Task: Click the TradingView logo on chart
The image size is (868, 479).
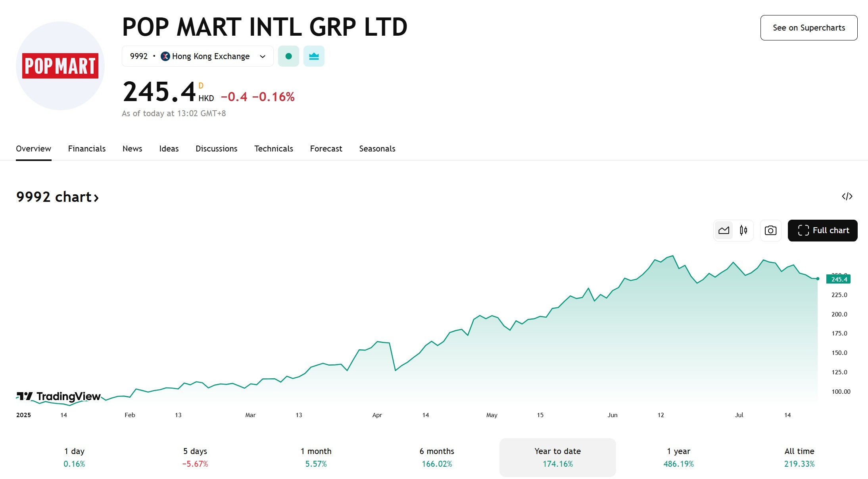Action: click(59, 396)
